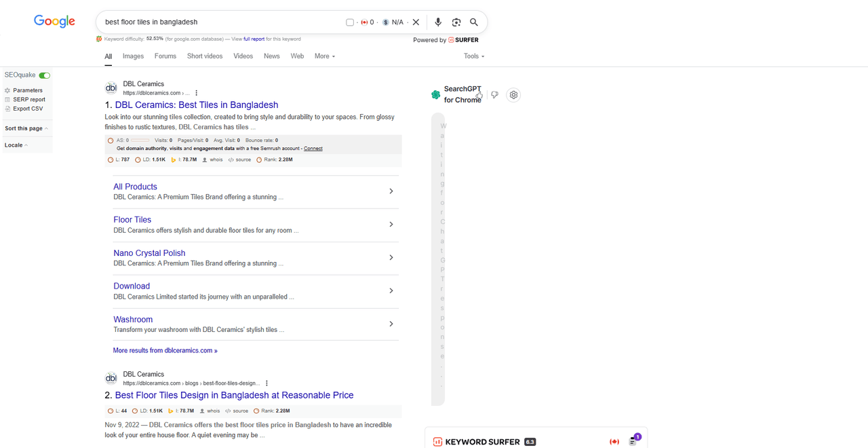Open the full report keyword link

point(254,39)
